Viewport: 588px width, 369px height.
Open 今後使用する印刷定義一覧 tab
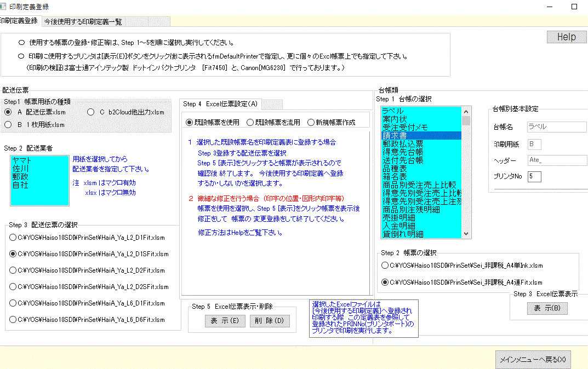tap(83, 22)
